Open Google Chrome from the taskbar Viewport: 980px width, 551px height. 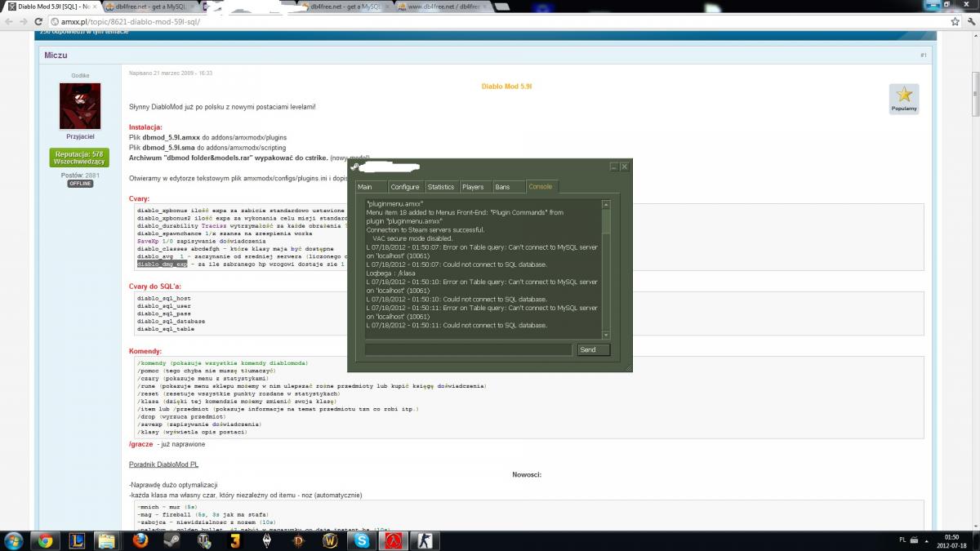[45, 540]
